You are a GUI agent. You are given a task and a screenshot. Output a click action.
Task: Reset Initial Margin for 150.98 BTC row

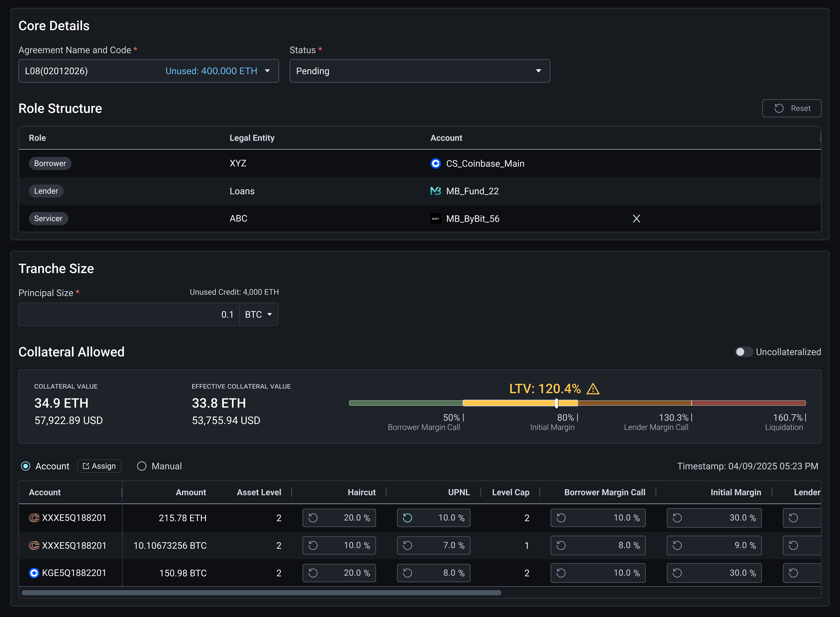pyautogui.click(x=677, y=573)
